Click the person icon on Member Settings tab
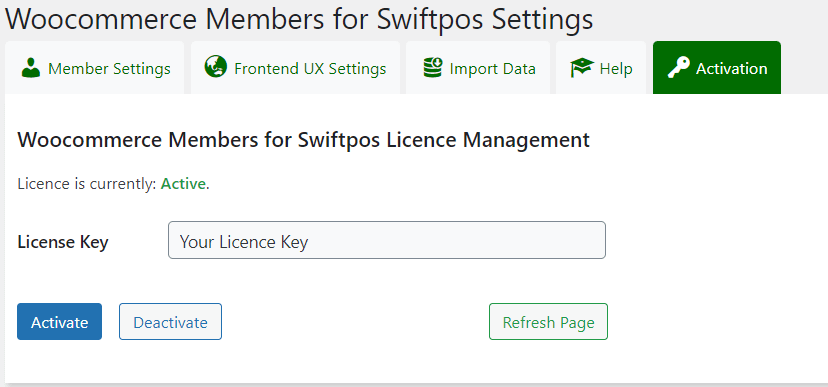 coord(31,68)
